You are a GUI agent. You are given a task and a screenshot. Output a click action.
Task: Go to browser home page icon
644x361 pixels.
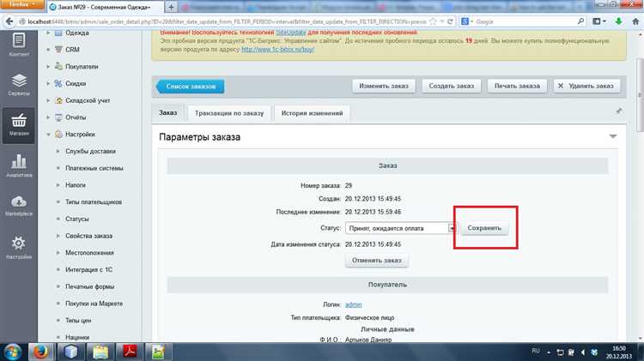point(635,21)
